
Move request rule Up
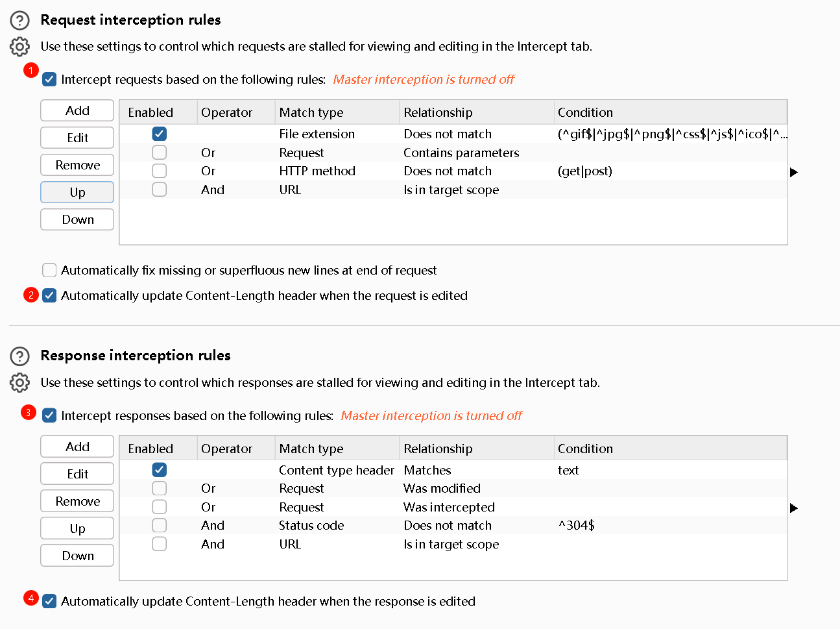click(77, 192)
